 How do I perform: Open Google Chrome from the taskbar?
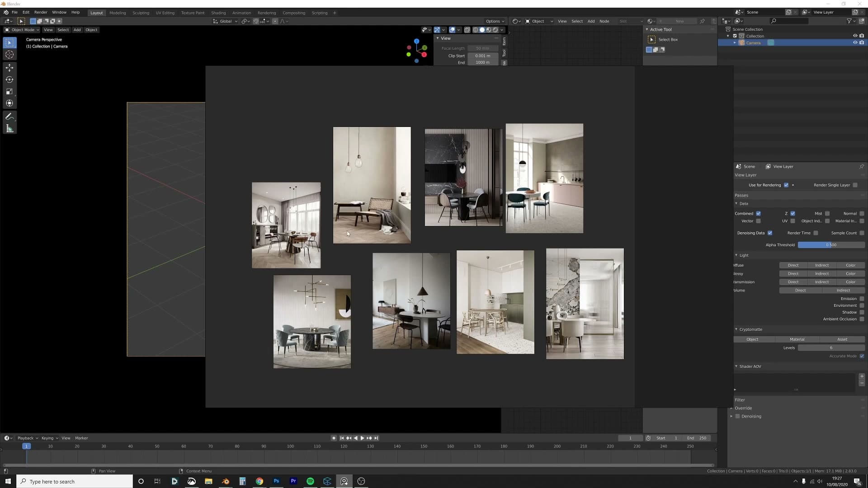[x=259, y=481]
